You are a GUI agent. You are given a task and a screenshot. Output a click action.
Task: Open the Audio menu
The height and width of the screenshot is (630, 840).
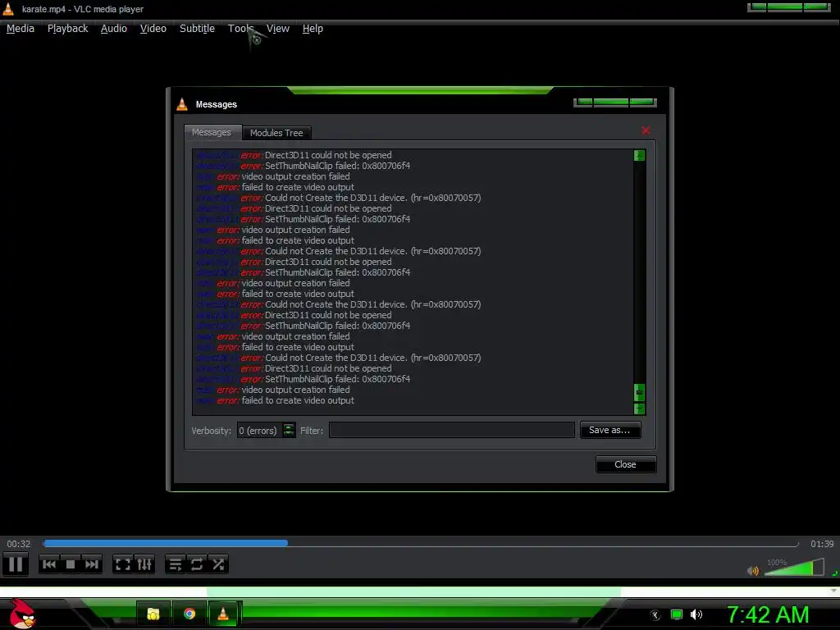point(113,29)
